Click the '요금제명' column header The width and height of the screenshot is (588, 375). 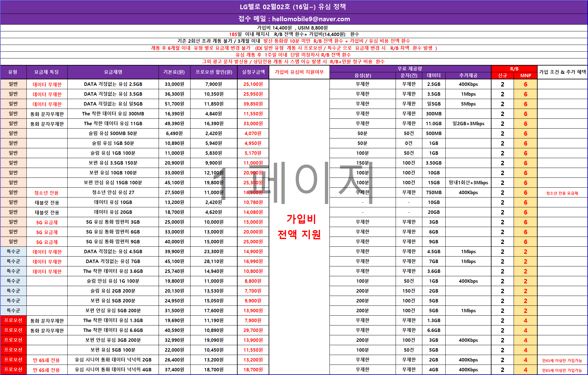[x=113, y=72]
